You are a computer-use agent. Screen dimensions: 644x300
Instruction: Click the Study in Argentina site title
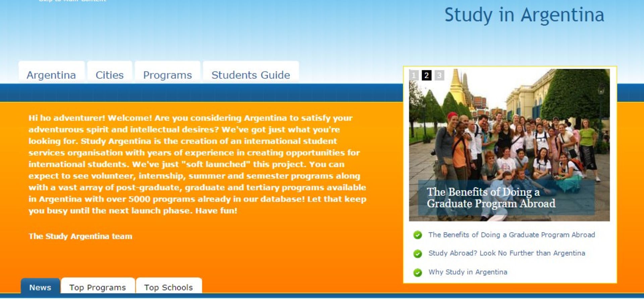pos(524,15)
